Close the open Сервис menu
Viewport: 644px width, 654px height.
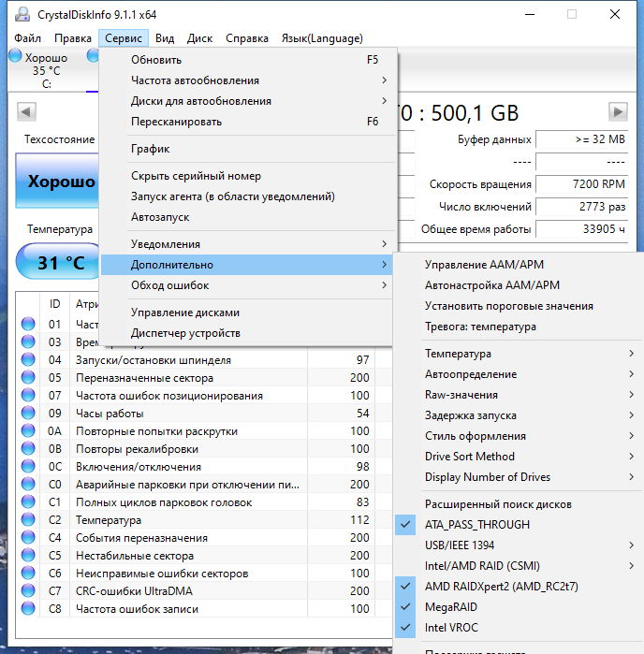[x=124, y=38]
